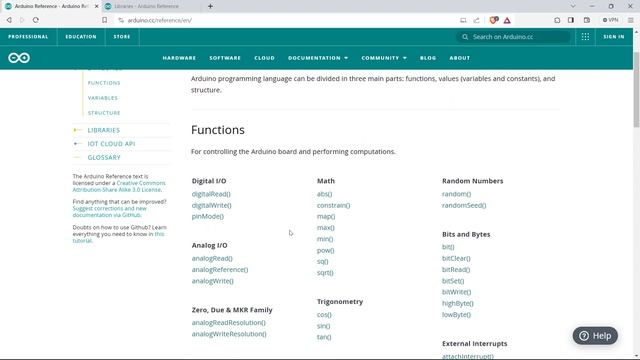Viewport: 640px width, 360px height.
Task: Open the random() reference link
Action: [456, 194]
